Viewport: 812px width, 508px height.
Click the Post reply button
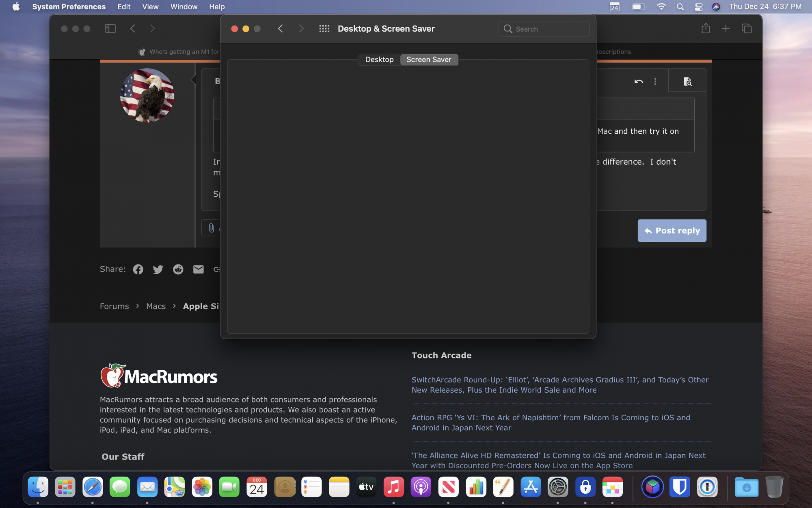(x=672, y=230)
